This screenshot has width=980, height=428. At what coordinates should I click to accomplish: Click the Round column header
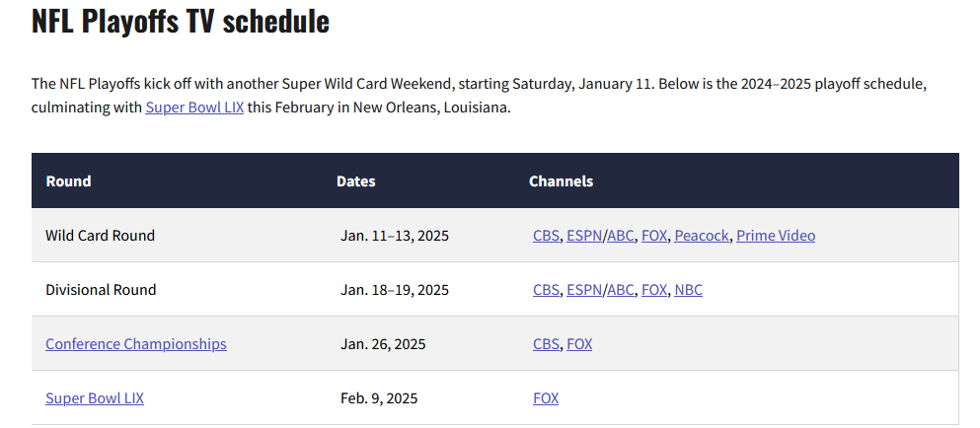(x=68, y=181)
